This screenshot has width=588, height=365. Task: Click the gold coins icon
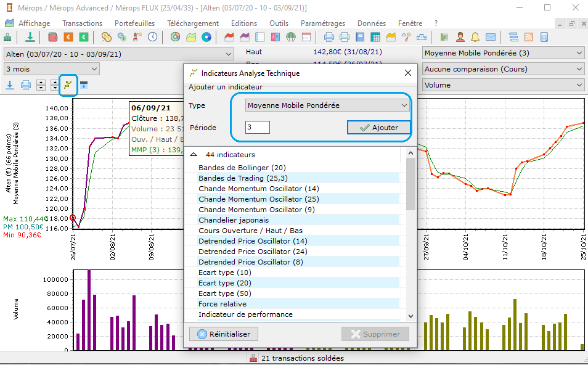coord(107,37)
